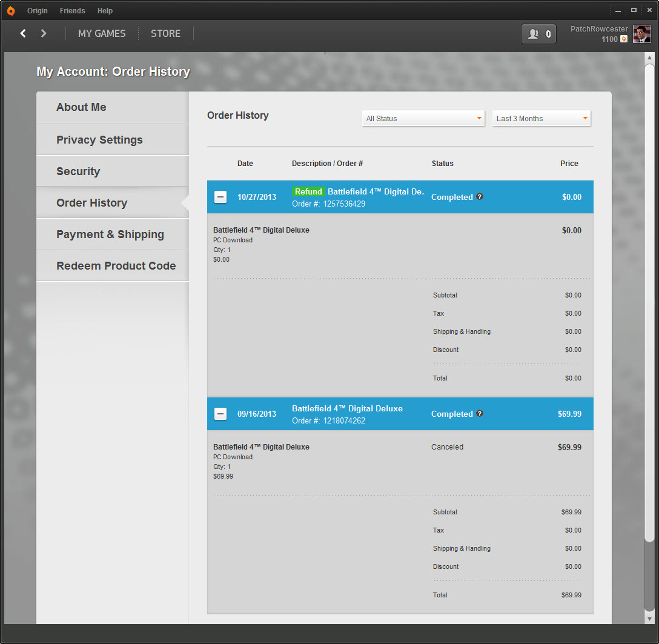Click the Battlefield 4 Digital Deluxe header title dated 09/16/2013
The image size is (659, 644).
click(x=347, y=408)
